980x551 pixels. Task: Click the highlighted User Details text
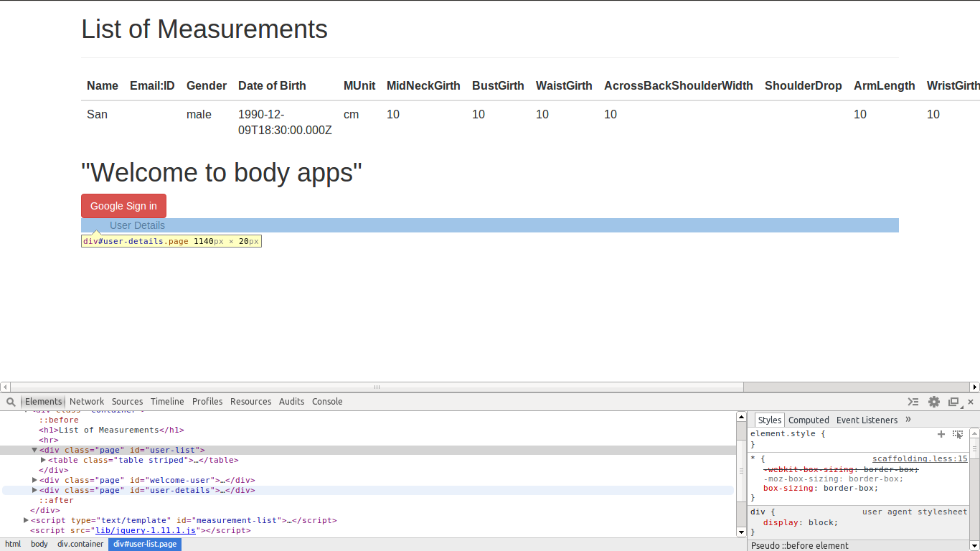(x=137, y=225)
